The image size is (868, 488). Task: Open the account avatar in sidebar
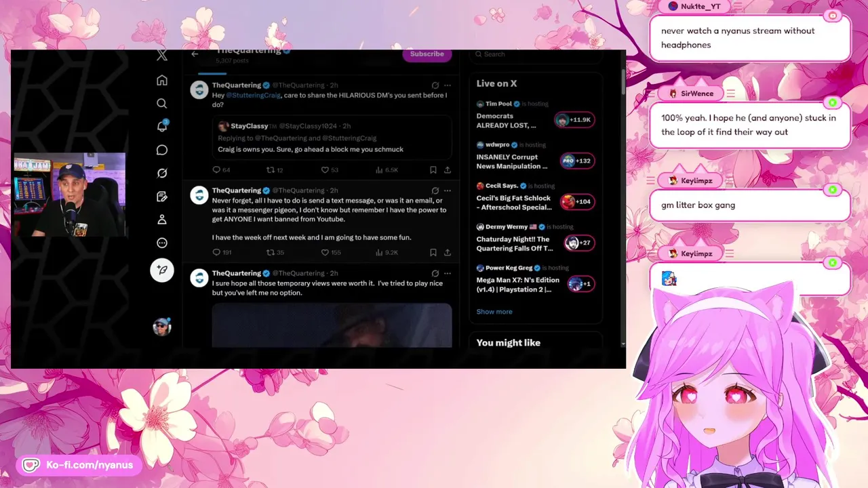[161, 327]
